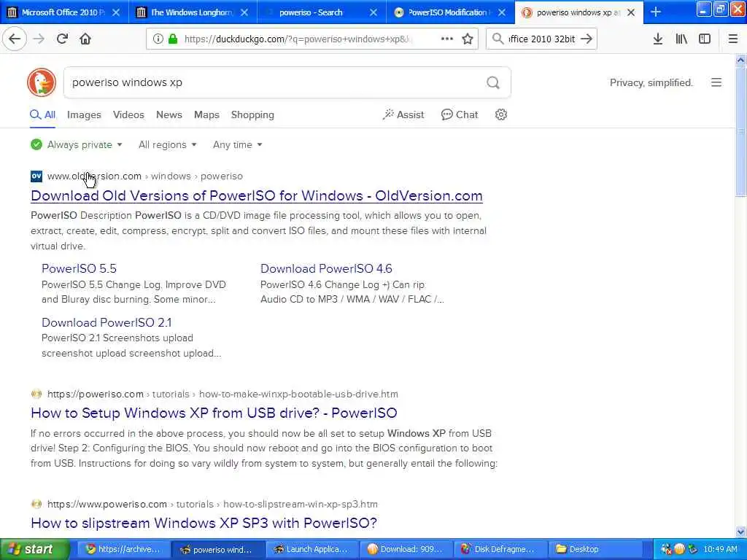Open Download Old Versions of PowerISO link
This screenshot has height=560, width=747.
(x=256, y=195)
